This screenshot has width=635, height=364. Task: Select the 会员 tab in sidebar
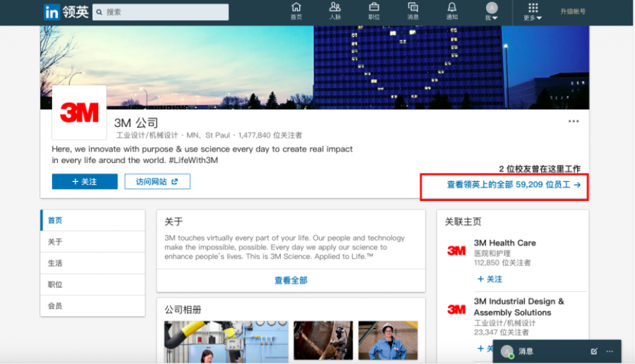(92, 306)
